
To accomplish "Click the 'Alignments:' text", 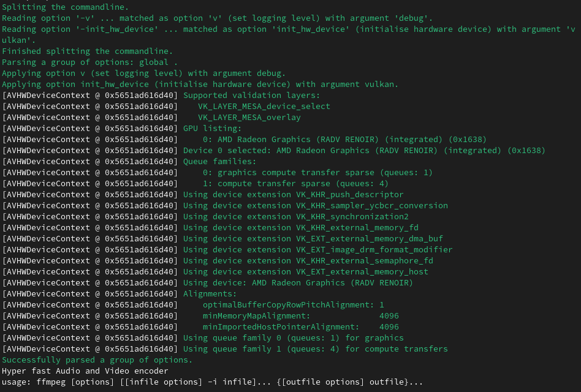I will click(x=210, y=293).
